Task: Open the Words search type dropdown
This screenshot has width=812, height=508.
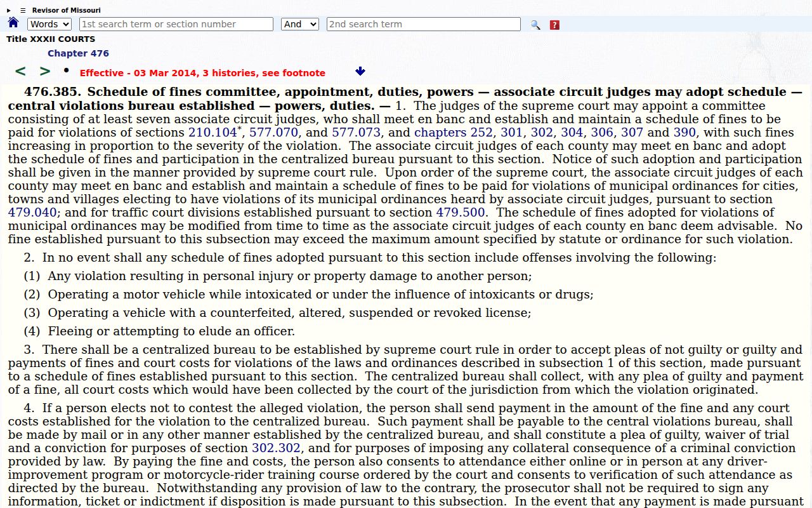Action: 49,24
